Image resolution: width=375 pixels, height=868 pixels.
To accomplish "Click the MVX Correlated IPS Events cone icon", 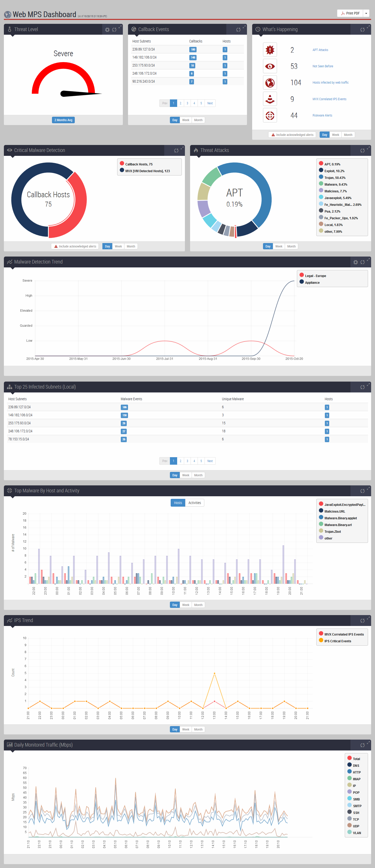I will pyautogui.click(x=270, y=99).
